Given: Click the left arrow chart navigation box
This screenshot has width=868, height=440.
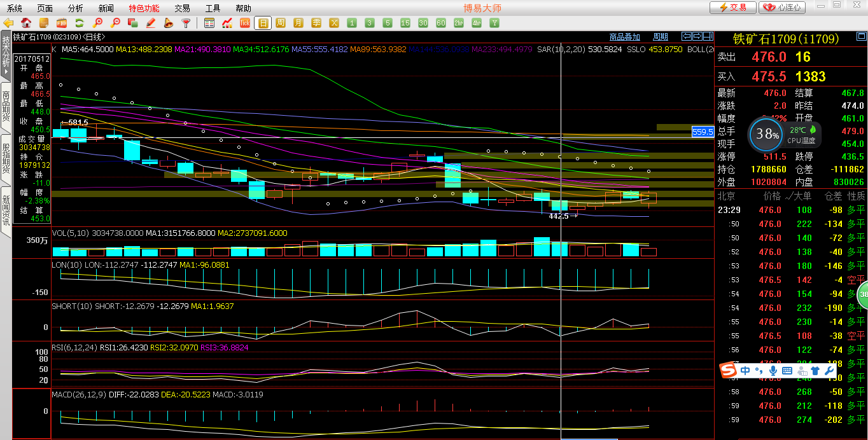Looking at the screenshot, I should point(687,36).
